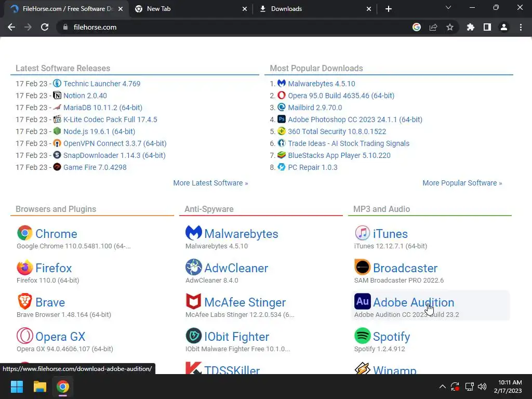Click the Google icon in the address bar
The image size is (532, 399).
click(417, 27)
